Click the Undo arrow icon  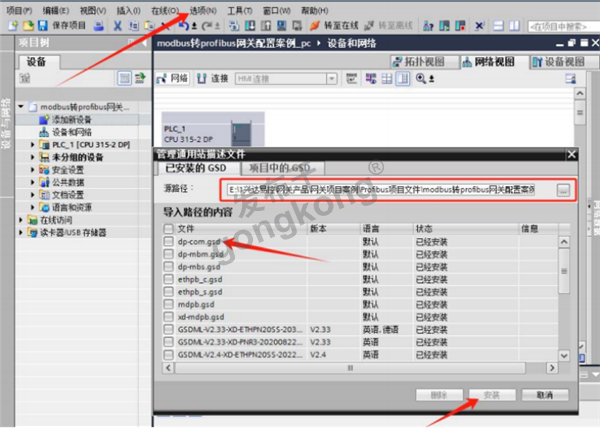(x=184, y=26)
